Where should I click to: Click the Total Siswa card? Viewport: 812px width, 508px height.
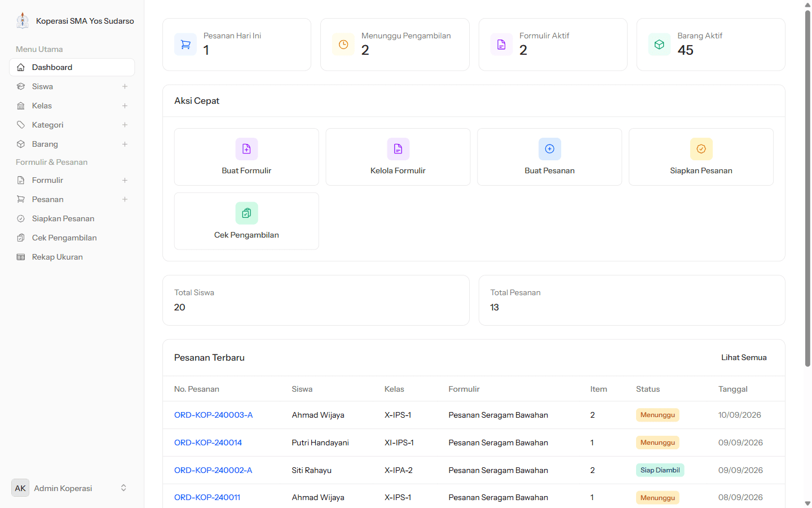pyautogui.click(x=316, y=300)
